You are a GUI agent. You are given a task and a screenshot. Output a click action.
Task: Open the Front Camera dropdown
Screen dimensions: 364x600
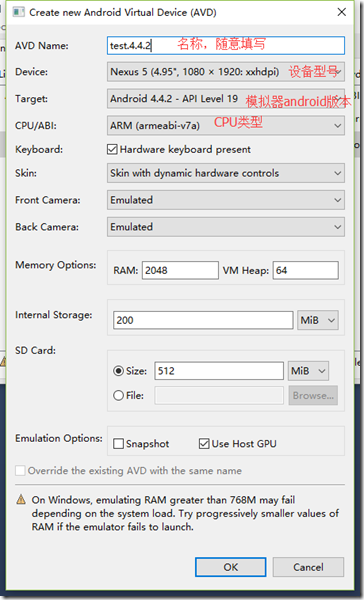click(x=226, y=200)
